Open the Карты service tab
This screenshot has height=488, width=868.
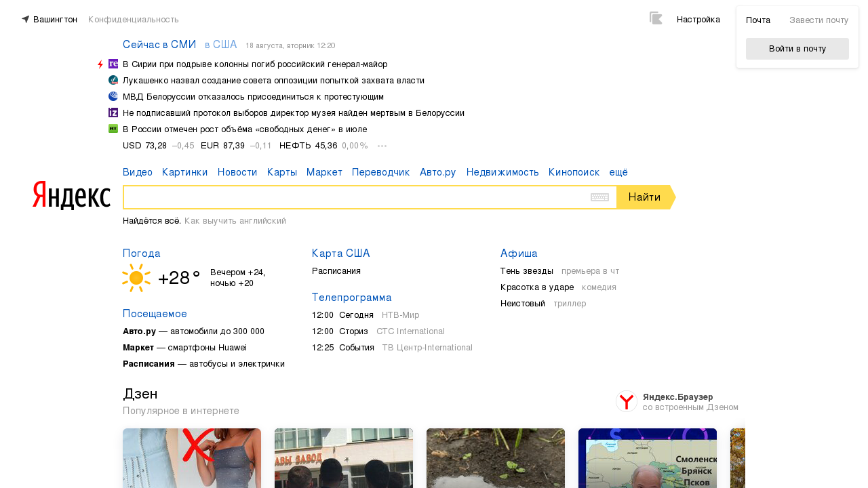[x=282, y=172]
